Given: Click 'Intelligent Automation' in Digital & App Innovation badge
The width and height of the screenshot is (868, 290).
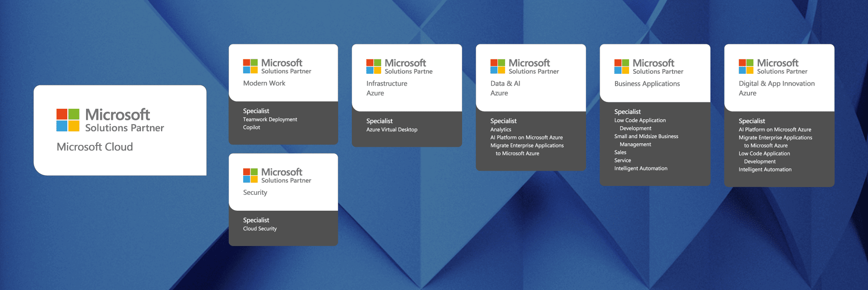Looking at the screenshot, I should 765,170.
